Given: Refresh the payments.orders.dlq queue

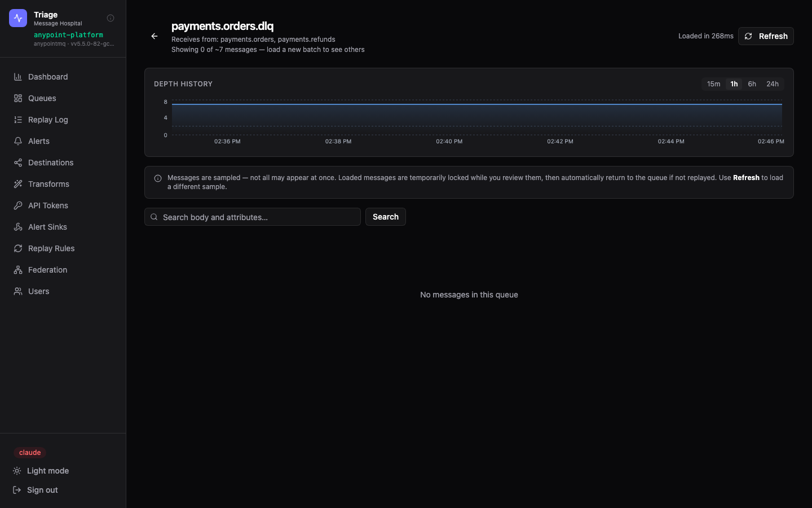Looking at the screenshot, I should click(766, 36).
